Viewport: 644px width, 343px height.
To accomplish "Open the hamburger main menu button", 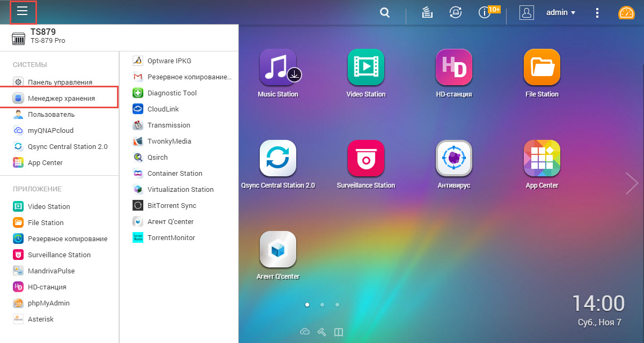I will coord(23,12).
